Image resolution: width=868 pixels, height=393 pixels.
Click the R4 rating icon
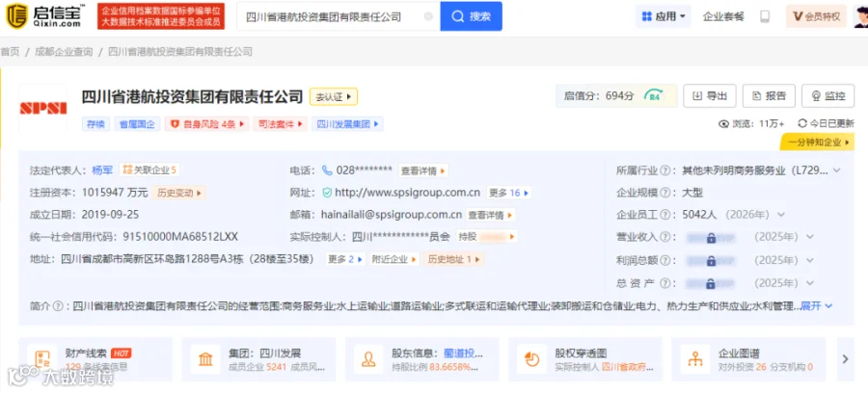[654, 95]
